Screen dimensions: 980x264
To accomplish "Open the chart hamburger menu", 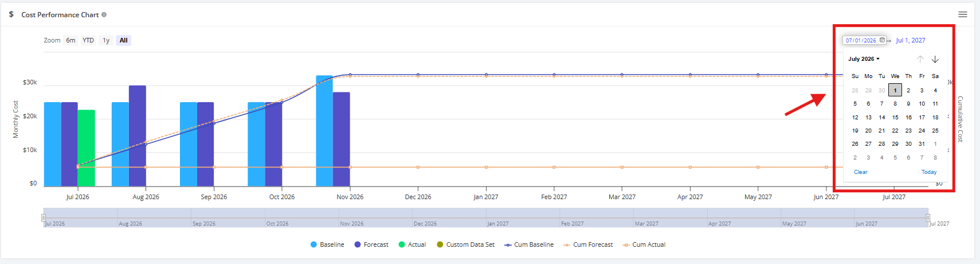I will pos(963,14).
